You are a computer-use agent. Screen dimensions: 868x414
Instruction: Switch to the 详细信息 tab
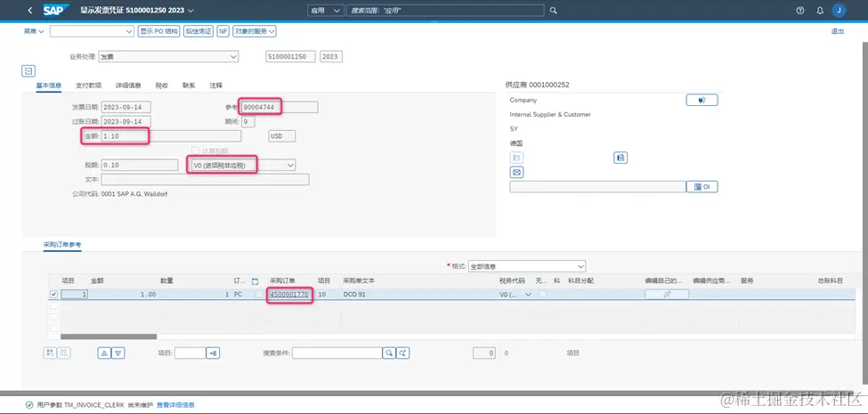point(128,85)
